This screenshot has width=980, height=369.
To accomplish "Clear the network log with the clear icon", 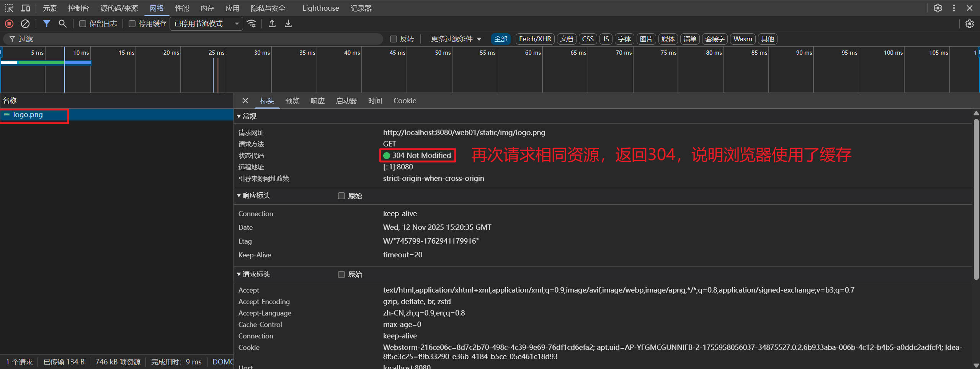I will point(25,24).
